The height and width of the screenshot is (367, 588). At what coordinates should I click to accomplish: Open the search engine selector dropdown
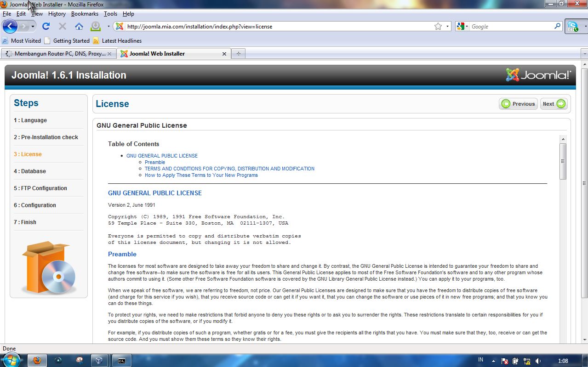coord(468,27)
